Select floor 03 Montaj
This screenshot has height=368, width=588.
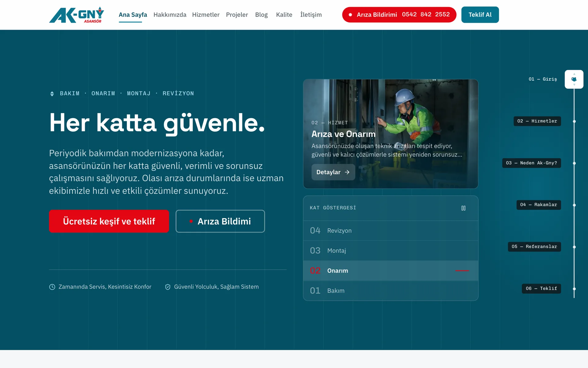390,251
